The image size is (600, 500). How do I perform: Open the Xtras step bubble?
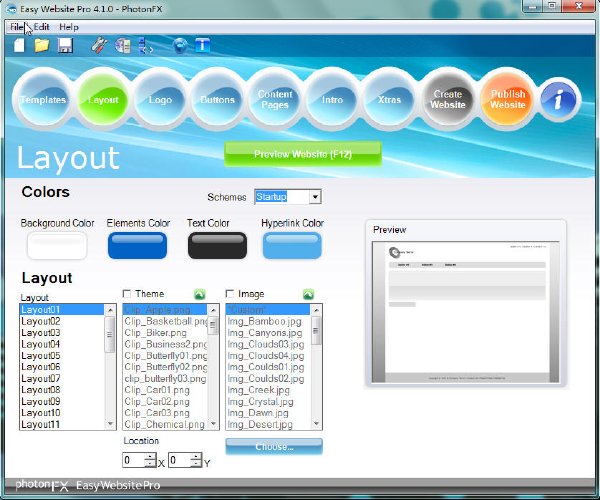(390, 99)
